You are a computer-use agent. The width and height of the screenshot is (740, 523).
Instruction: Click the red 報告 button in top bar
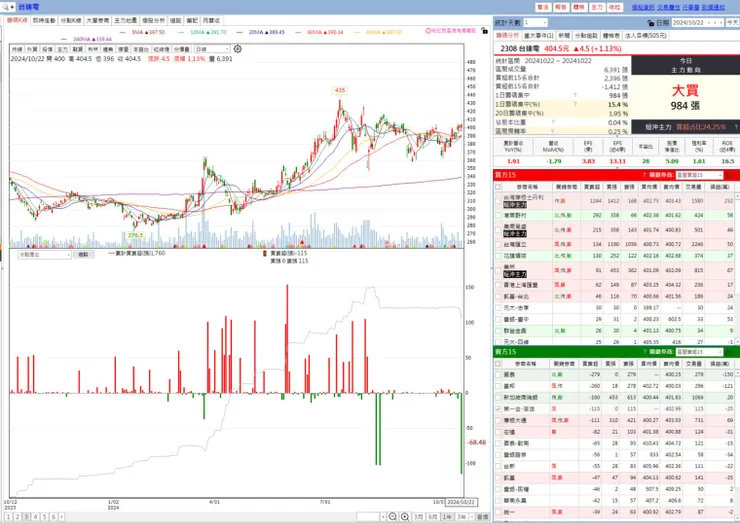tap(561, 7)
